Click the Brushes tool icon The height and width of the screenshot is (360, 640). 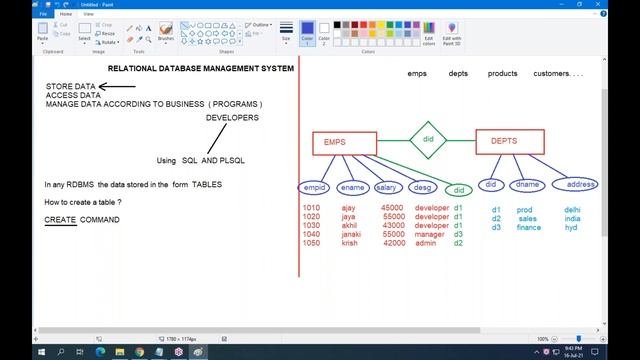pyautogui.click(x=166, y=29)
